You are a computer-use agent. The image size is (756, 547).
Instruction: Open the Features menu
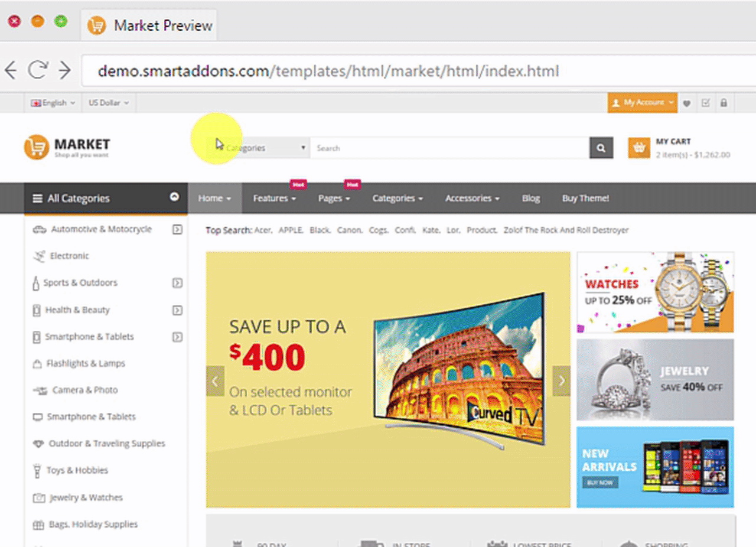pyautogui.click(x=274, y=198)
